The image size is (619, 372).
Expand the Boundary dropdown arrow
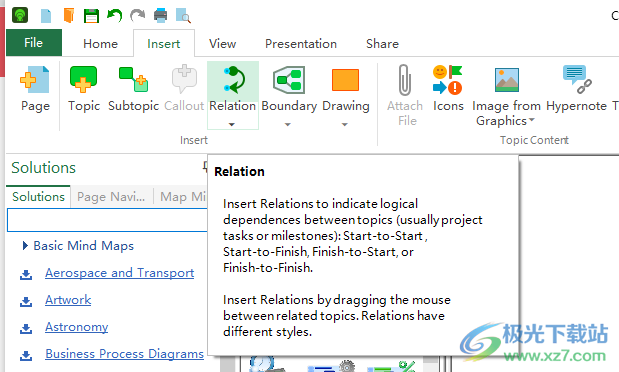click(288, 124)
